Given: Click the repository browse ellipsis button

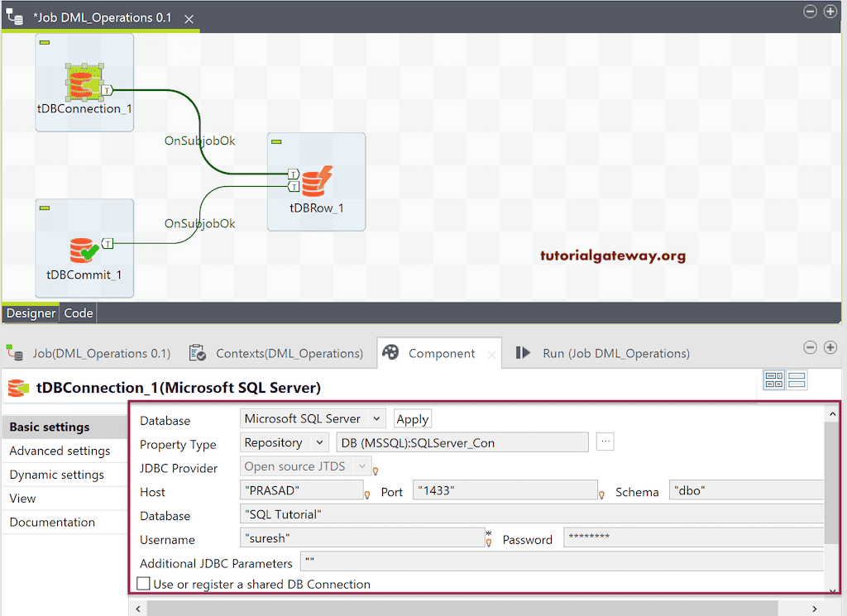Looking at the screenshot, I should 605,442.
